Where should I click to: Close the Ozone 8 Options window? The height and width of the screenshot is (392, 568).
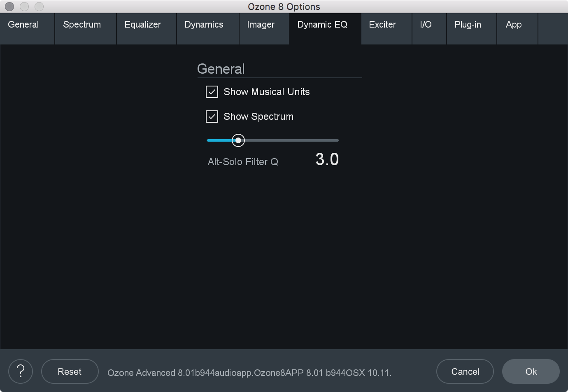click(9, 7)
